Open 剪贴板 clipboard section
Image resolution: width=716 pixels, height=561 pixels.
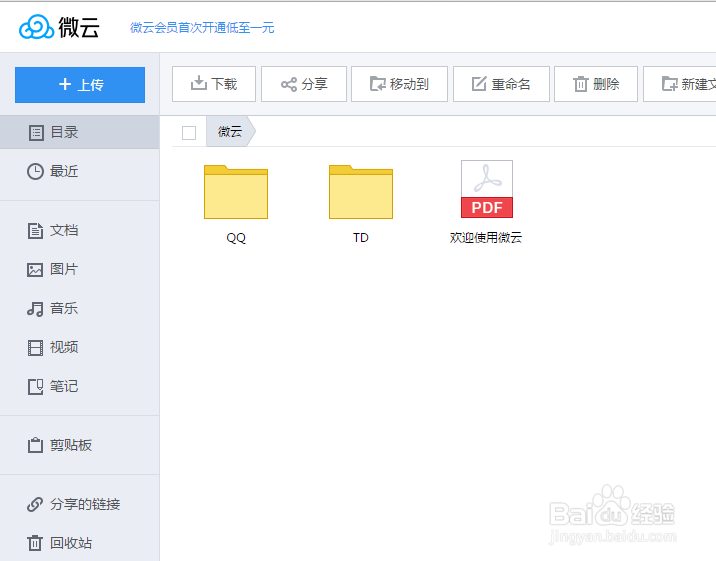(x=79, y=445)
